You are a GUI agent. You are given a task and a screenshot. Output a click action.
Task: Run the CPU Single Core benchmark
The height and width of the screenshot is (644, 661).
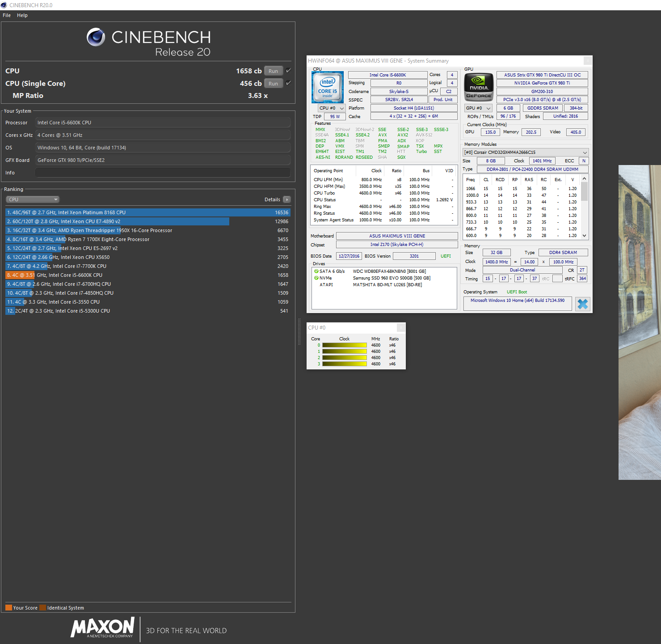273,84
